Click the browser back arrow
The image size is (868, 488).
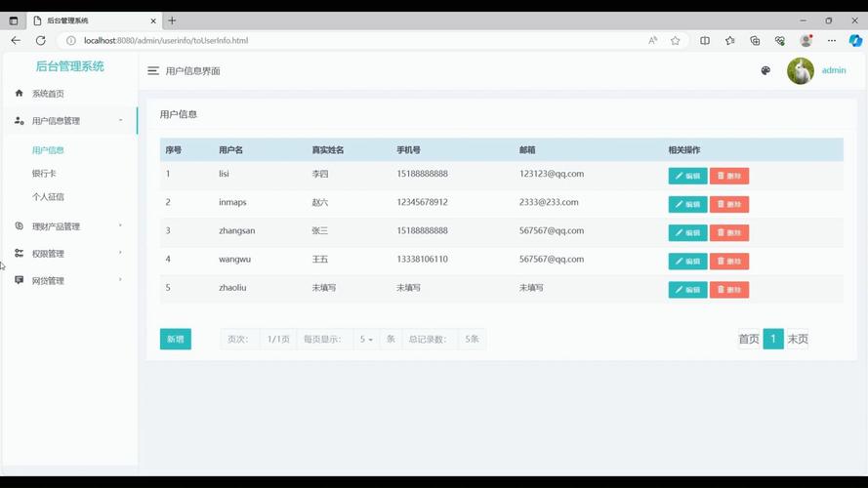[16, 41]
